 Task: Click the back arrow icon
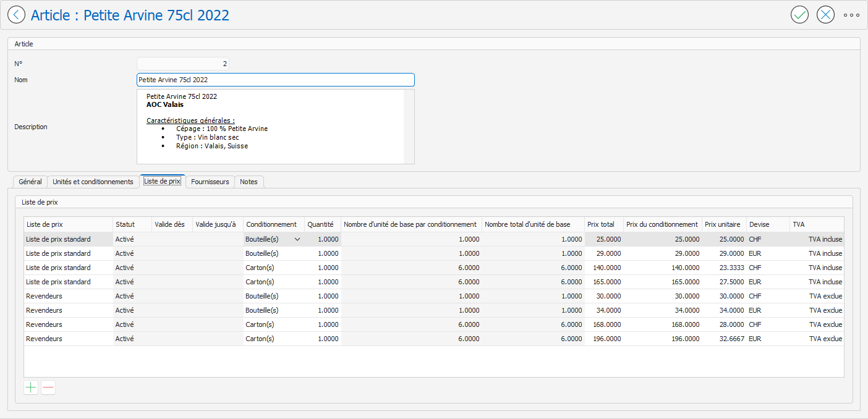tap(16, 15)
